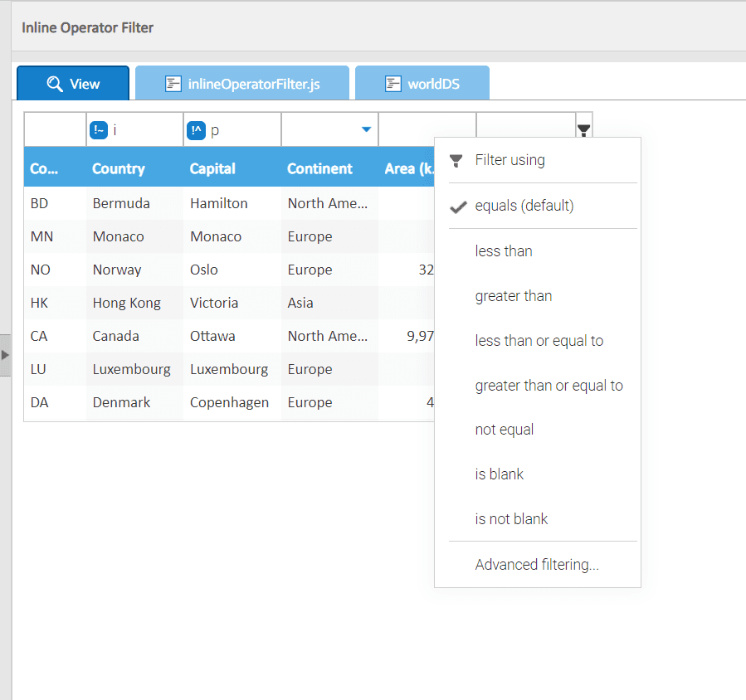Click the source icon on worldDS tab

click(x=393, y=84)
